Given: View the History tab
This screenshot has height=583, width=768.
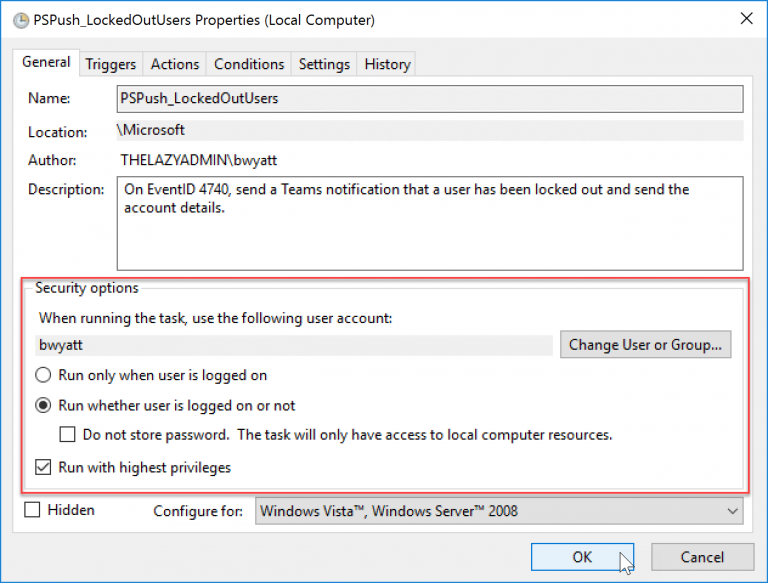Looking at the screenshot, I should point(387,64).
